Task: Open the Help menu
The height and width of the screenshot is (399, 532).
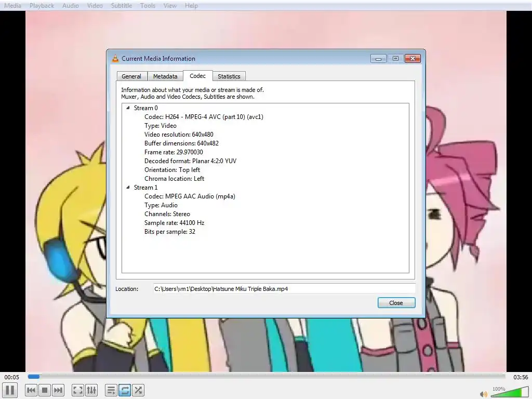Action: (x=191, y=5)
